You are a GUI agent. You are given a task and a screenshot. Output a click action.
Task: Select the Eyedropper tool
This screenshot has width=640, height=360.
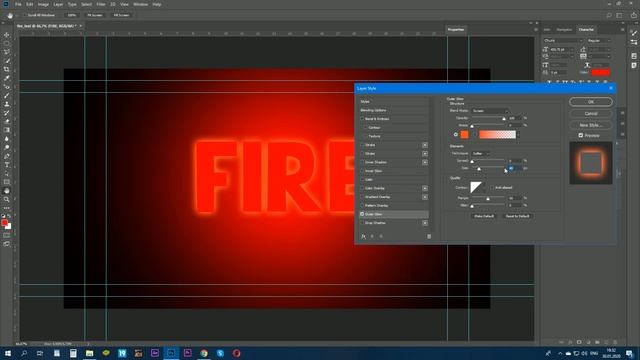point(7,78)
